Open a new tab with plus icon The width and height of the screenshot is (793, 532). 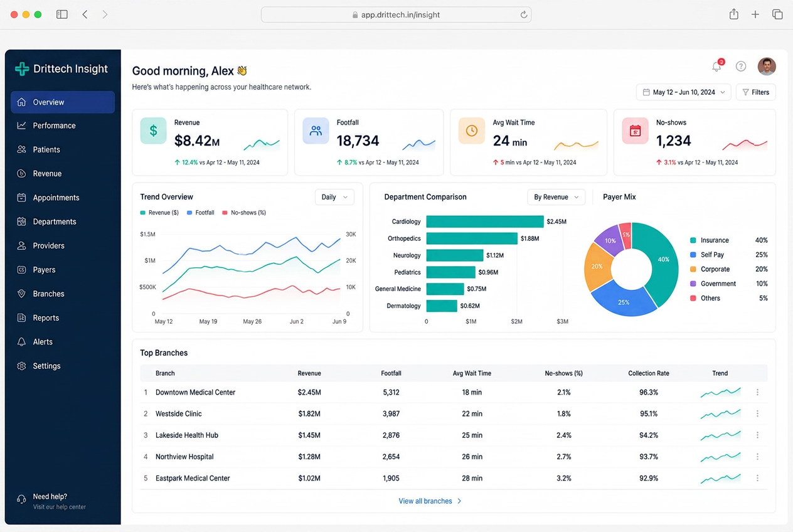(755, 14)
